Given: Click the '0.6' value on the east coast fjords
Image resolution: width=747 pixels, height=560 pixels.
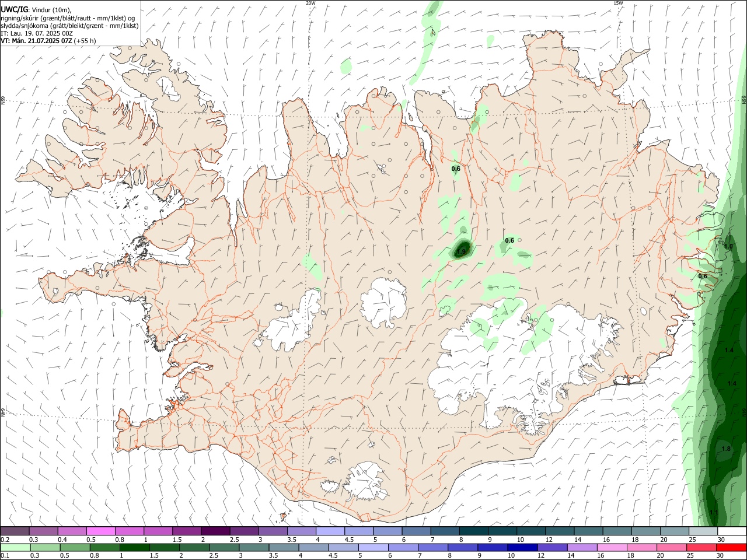Looking at the screenshot, I should (703, 276).
